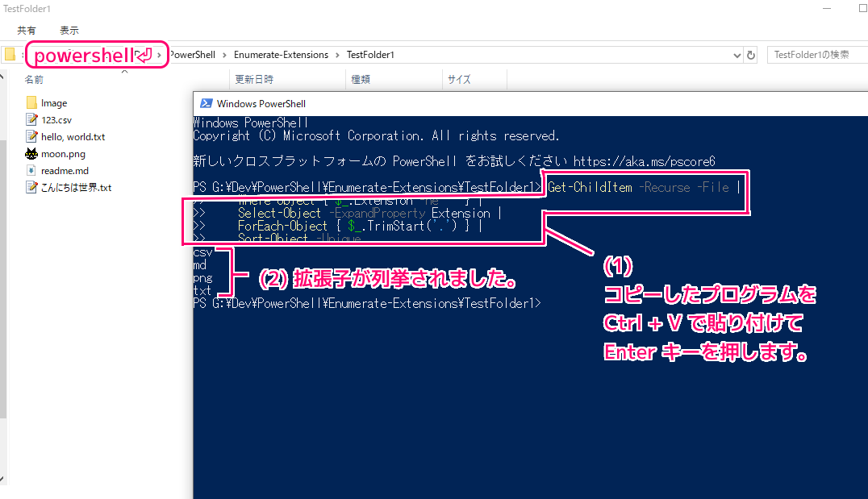Sort by サイズ column header
868x499 pixels.
[x=459, y=80]
